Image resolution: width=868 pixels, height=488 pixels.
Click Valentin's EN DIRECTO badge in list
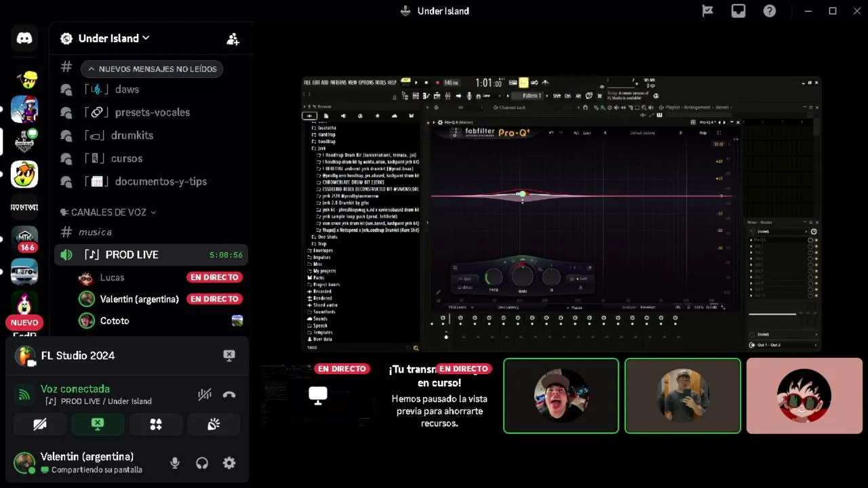pos(214,299)
